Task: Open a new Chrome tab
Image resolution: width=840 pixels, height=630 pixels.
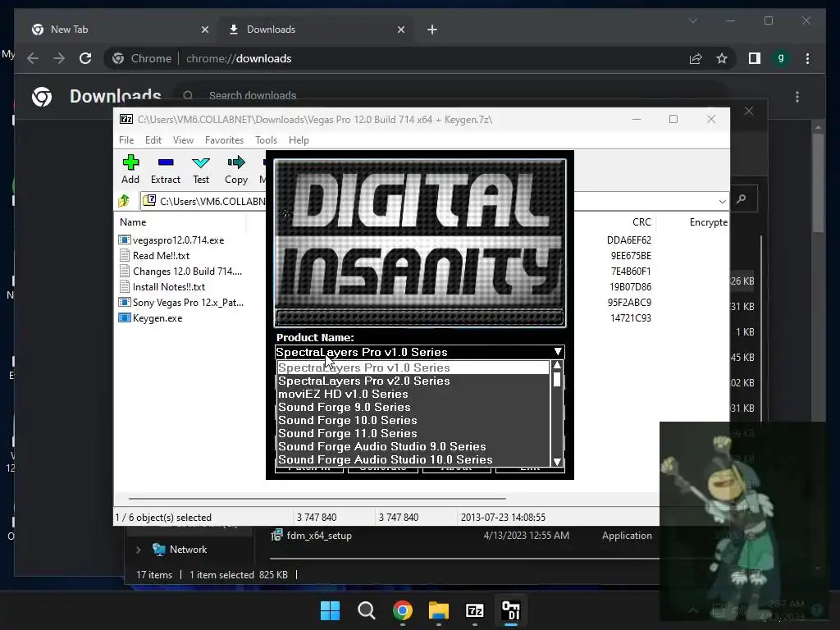Action: (432, 30)
